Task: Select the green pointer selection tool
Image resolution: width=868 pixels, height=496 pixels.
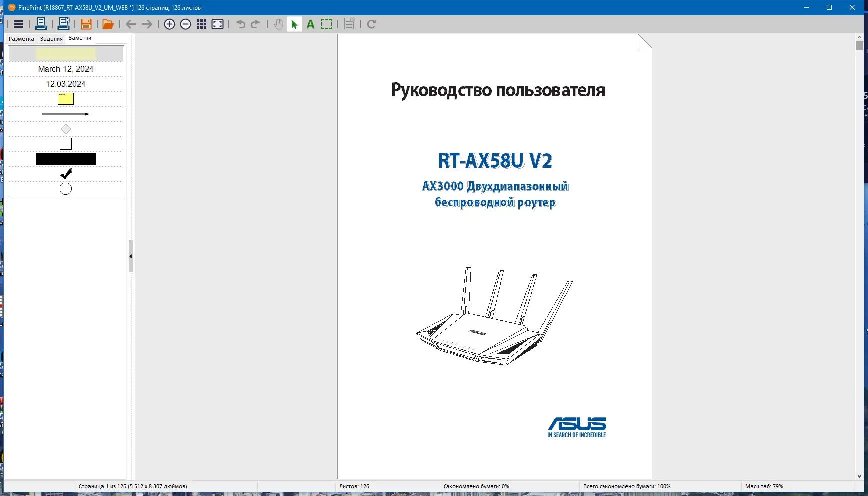Action: tap(294, 24)
